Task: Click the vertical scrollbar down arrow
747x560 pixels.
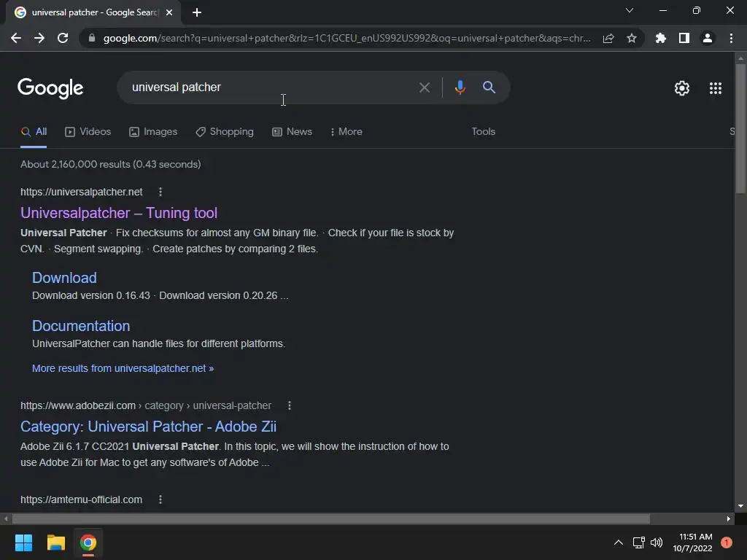Action: point(740,506)
